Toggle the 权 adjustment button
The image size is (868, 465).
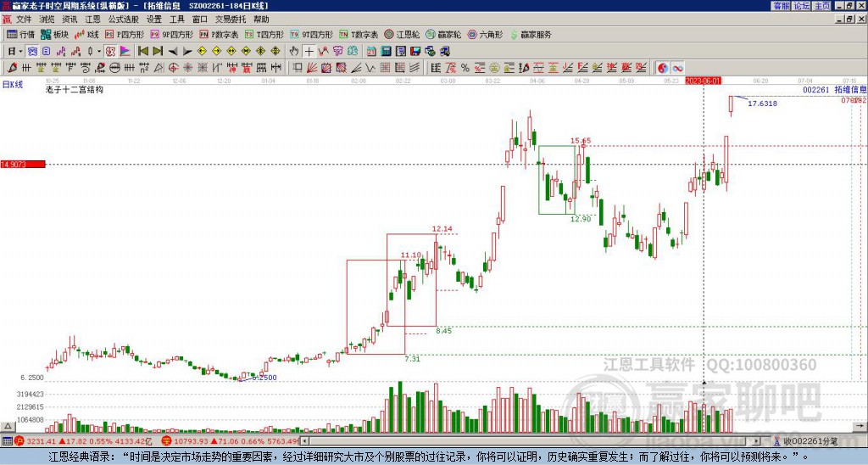tap(110, 52)
